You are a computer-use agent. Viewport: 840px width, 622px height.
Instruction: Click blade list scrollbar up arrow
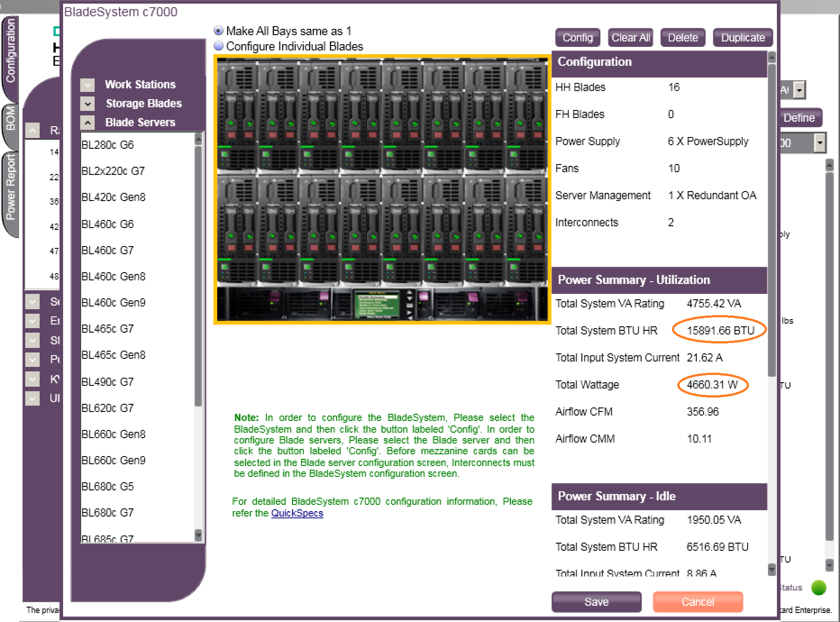pos(198,139)
